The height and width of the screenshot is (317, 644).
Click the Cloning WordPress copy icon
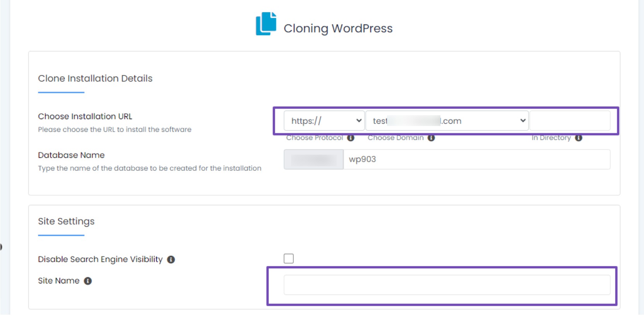point(266,24)
